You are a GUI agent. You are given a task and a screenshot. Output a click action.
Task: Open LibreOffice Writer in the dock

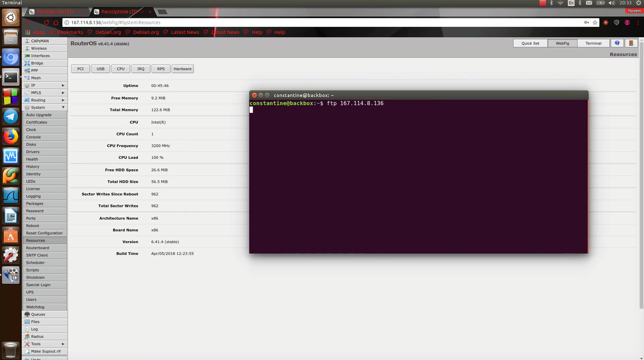[x=11, y=216]
